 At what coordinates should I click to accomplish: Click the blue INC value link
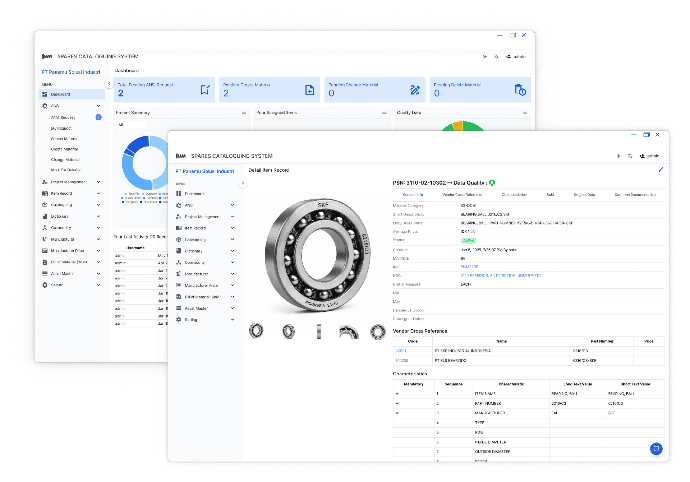(x=469, y=266)
